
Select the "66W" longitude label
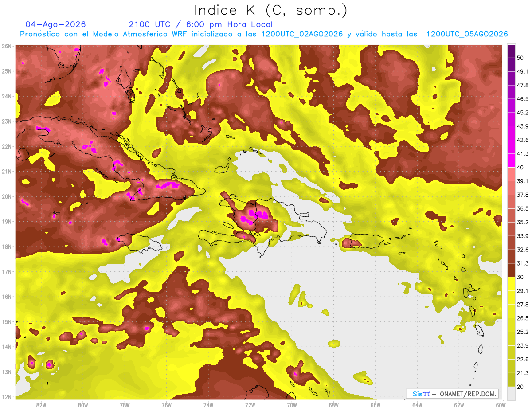click(376, 405)
